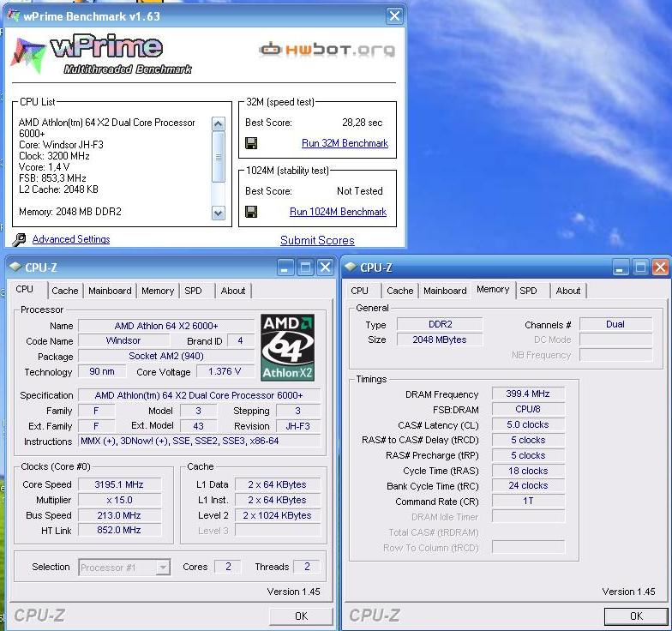Click the CPU List scroll down arrow
Screen dimensions: 672x631
click(218, 213)
